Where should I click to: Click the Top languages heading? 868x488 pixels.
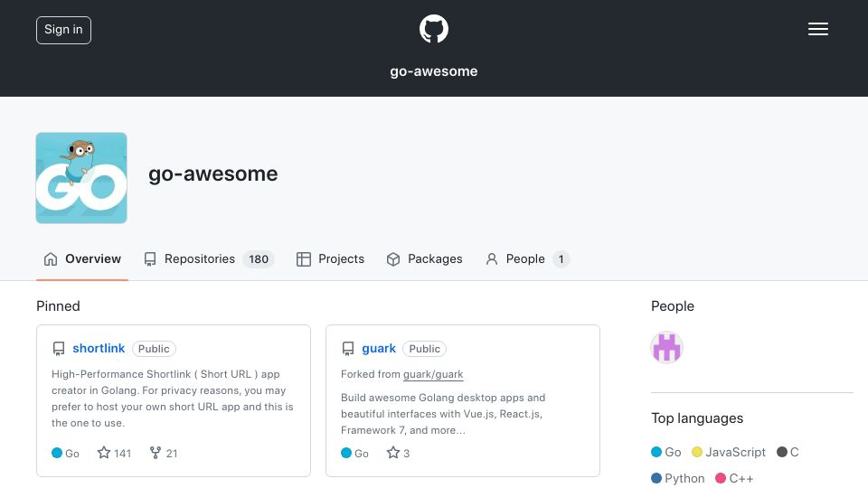point(697,418)
